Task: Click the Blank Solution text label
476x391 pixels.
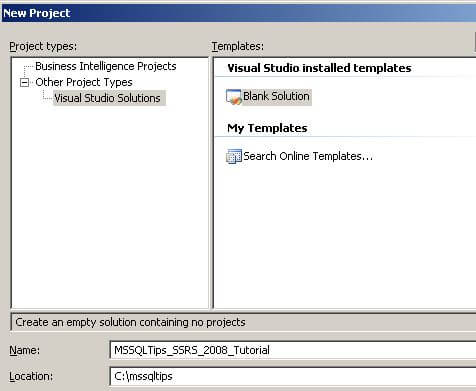Action: click(276, 97)
